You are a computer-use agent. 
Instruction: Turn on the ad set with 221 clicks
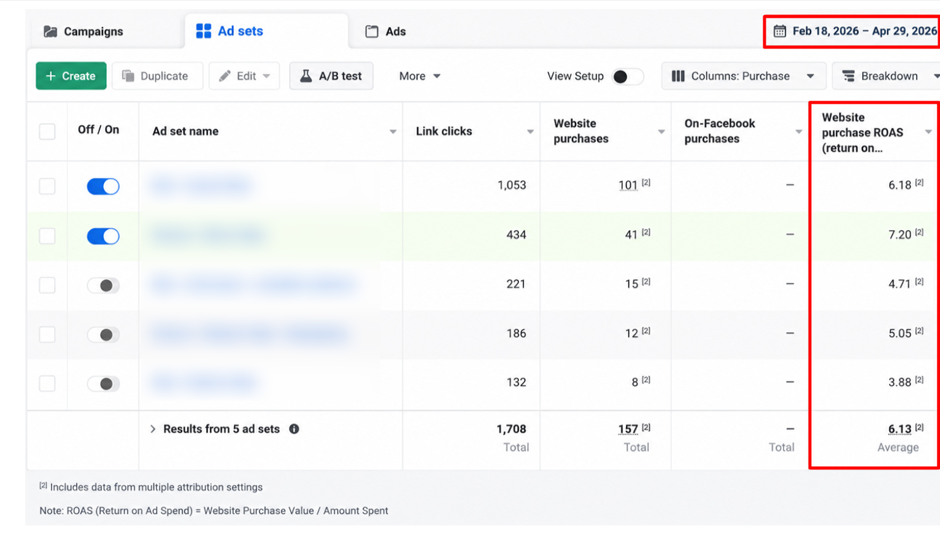coord(103,285)
